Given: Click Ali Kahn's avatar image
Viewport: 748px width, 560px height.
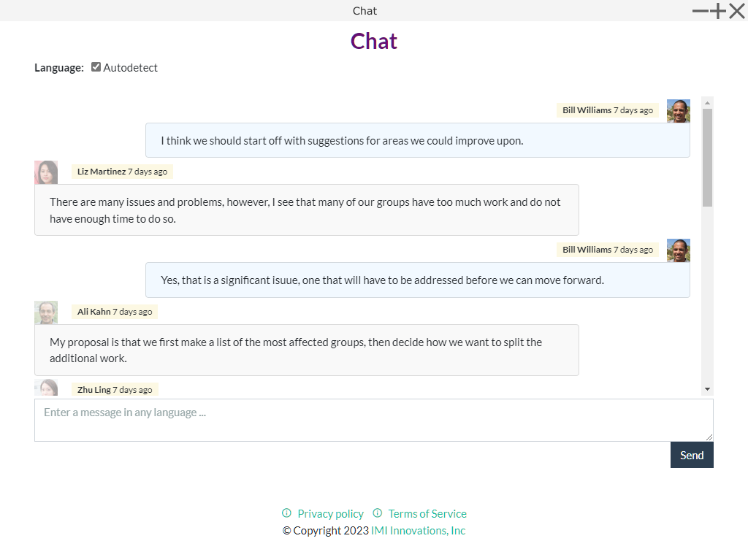Looking at the screenshot, I should [46, 312].
